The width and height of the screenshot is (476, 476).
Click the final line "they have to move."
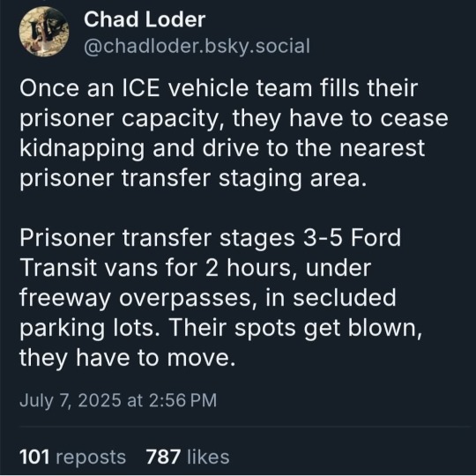coord(128,358)
